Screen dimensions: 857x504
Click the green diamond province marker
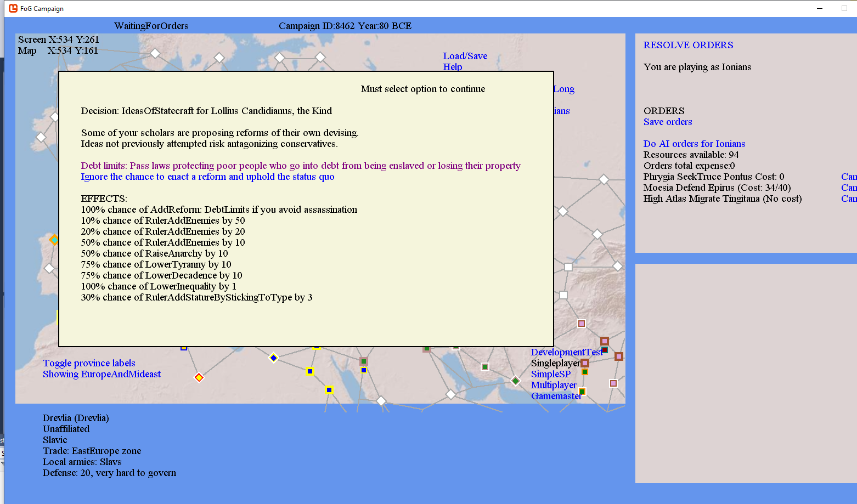(515, 381)
